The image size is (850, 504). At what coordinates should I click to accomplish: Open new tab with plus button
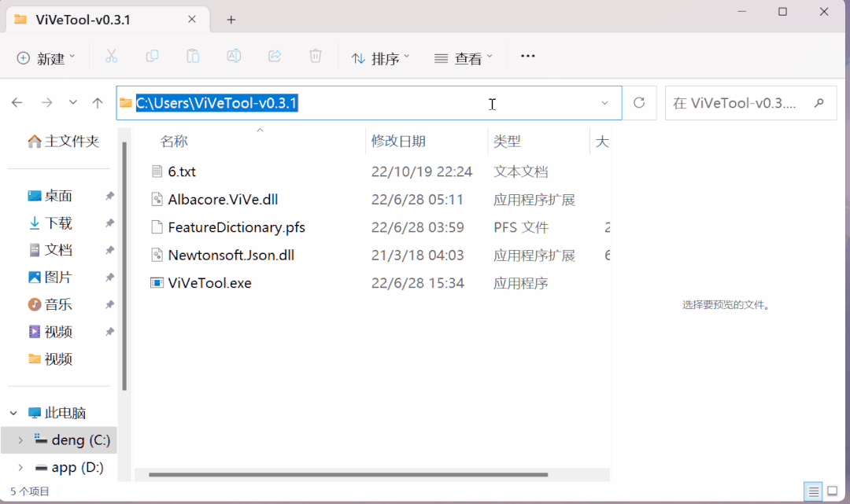pyautogui.click(x=231, y=20)
